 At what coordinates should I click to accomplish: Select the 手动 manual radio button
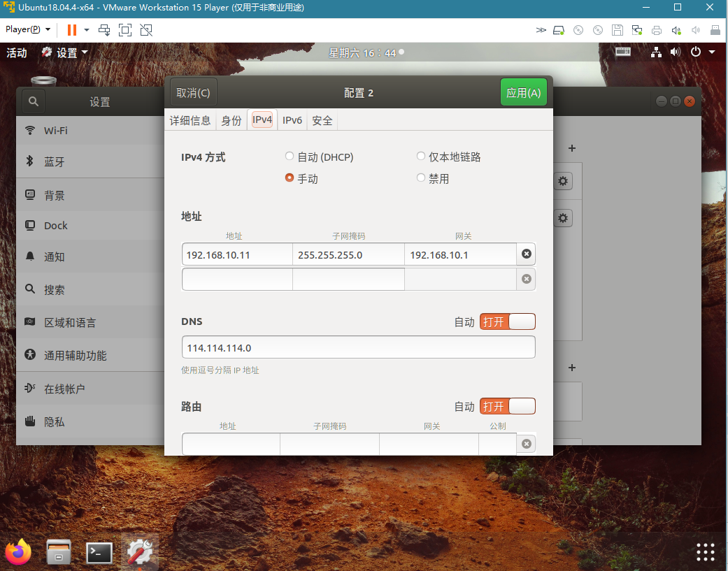tap(290, 178)
